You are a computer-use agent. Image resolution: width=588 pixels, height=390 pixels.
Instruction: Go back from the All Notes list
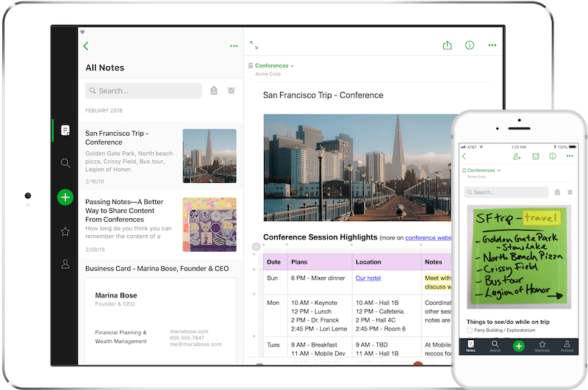point(86,46)
